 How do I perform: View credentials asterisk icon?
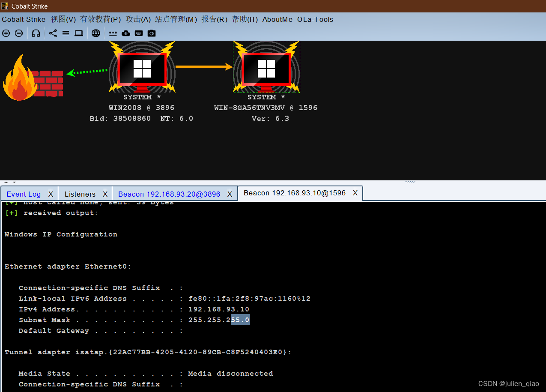[113, 33]
